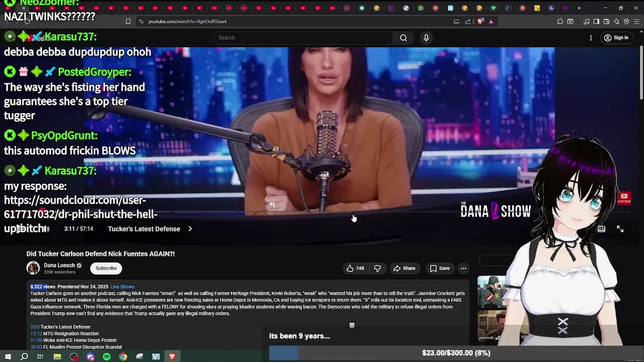This screenshot has height=362, width=644.
Task: Click the video title text
Action: pyautogui.click(x=101, y=254)
